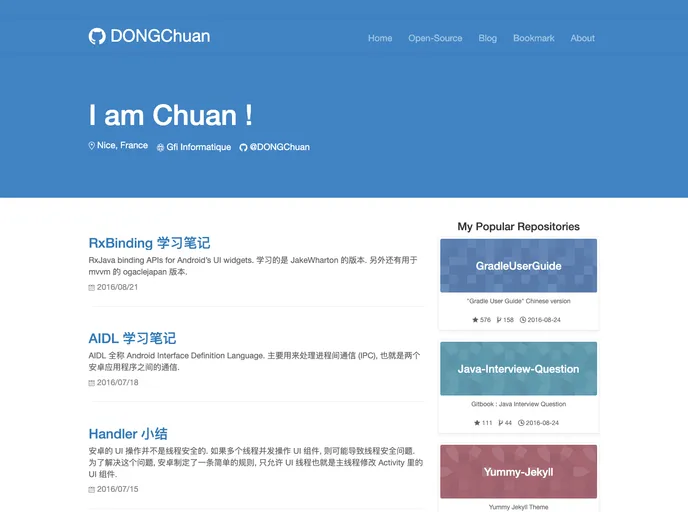Image resolution: width=688 pixels, height=512 pixels.
Task: Click the fork icon showing 158
Action: point(499,320)
